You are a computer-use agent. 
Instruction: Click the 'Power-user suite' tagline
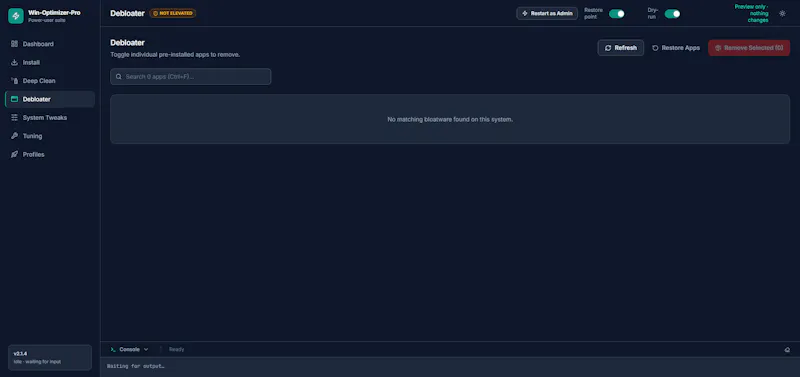click(x=46, y=20)
